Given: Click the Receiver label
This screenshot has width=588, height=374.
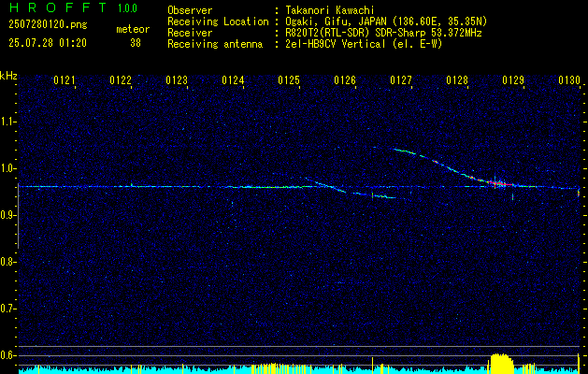Looking at the screenshot, I should coord(190,33).
